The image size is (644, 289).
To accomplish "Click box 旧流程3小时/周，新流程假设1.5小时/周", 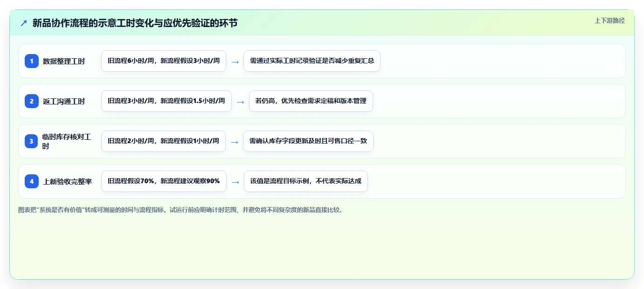I will click(x=166, y=101).
